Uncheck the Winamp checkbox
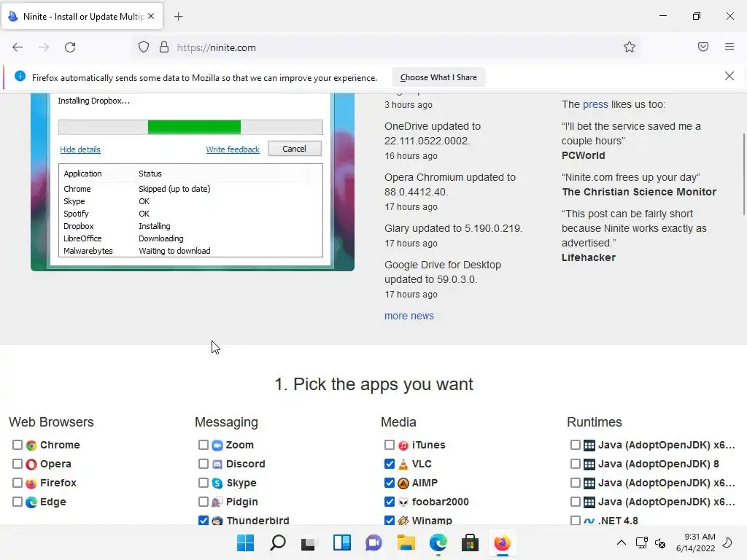This screenshot has width=747, height=560. coord(390,521)
